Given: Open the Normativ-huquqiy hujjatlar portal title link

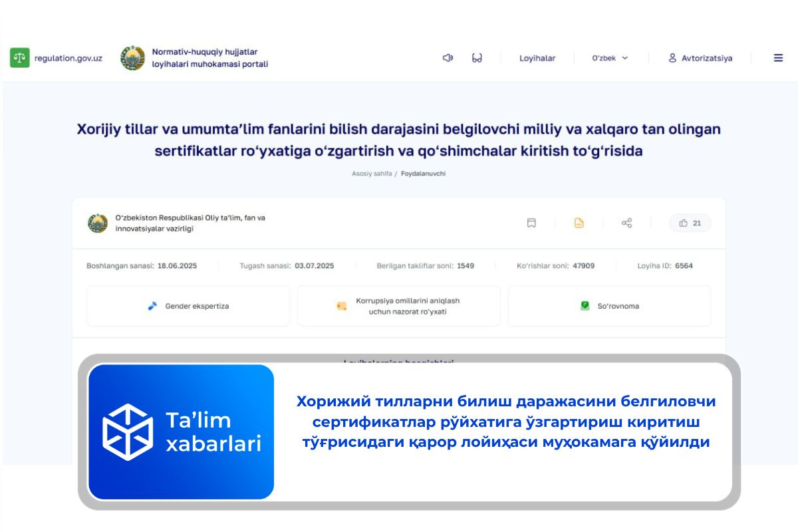Looking at the screenshot, I should point(209,58).
